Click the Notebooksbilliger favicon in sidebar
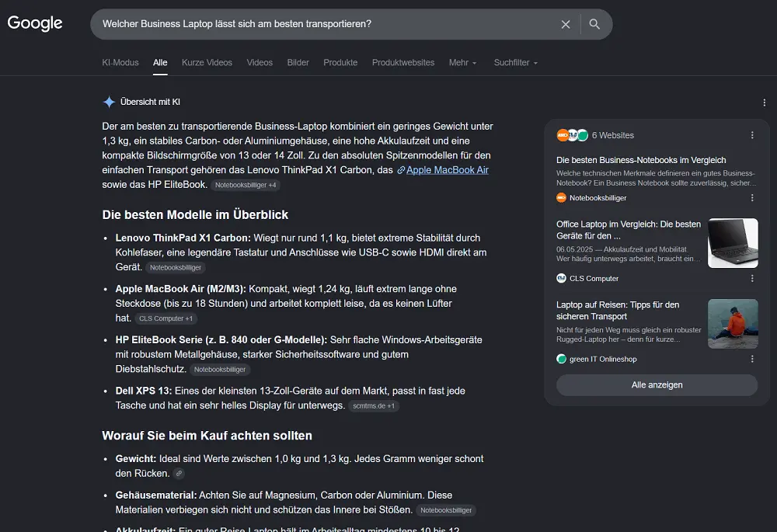The height and width of the screenshot is (532, 777). [x=562, y=197]
